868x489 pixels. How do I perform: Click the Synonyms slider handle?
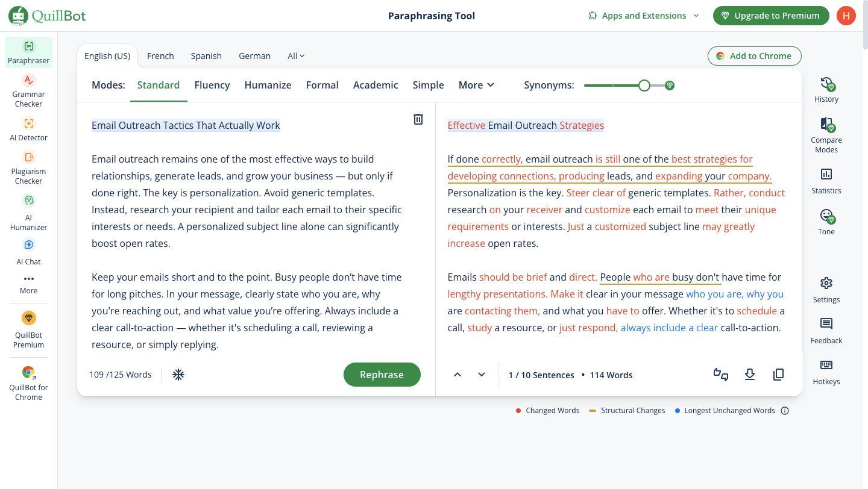644,86
